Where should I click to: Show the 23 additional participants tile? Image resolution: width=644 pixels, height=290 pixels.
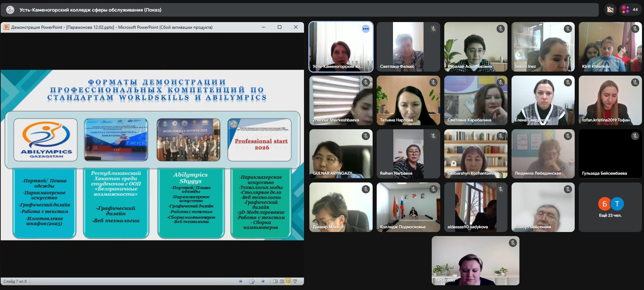610,207
